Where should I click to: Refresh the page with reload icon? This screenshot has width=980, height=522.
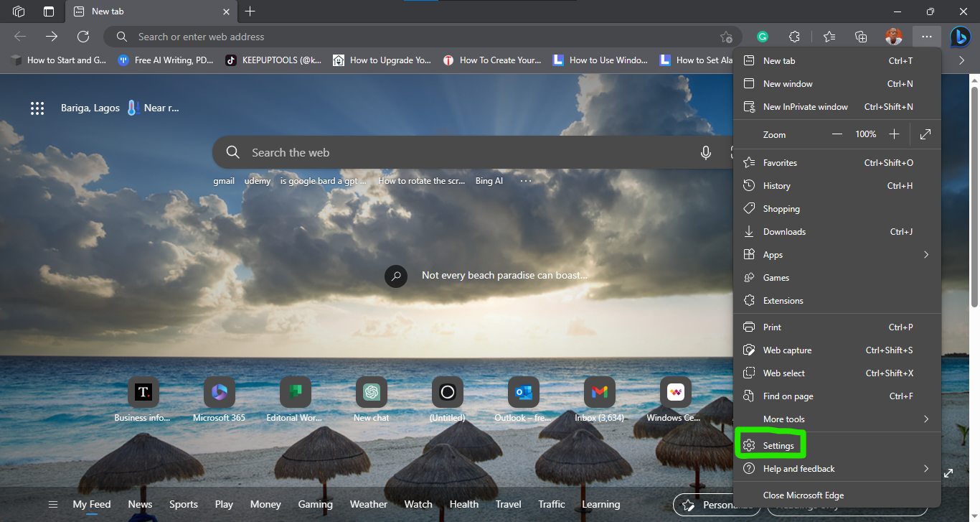click(x=83, y=37)
